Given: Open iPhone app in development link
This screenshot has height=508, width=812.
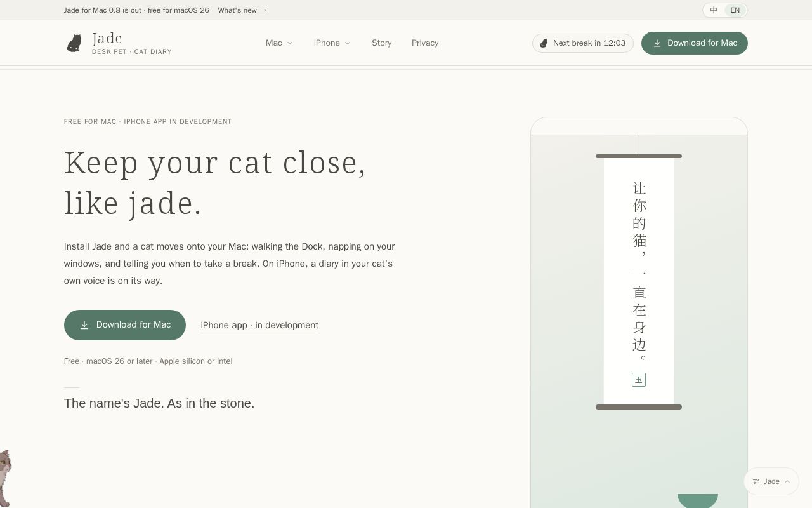Looking at the screenshot, I should click(259, 325).
